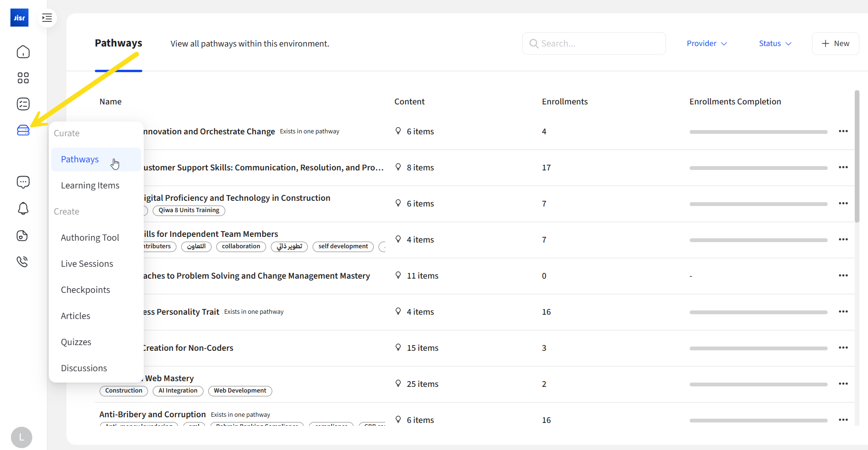The width and height of the screenshot is (868, 450).
Task: Expand the Status filter dropdown
Action: pyautogui.click(x=775, y=44)
